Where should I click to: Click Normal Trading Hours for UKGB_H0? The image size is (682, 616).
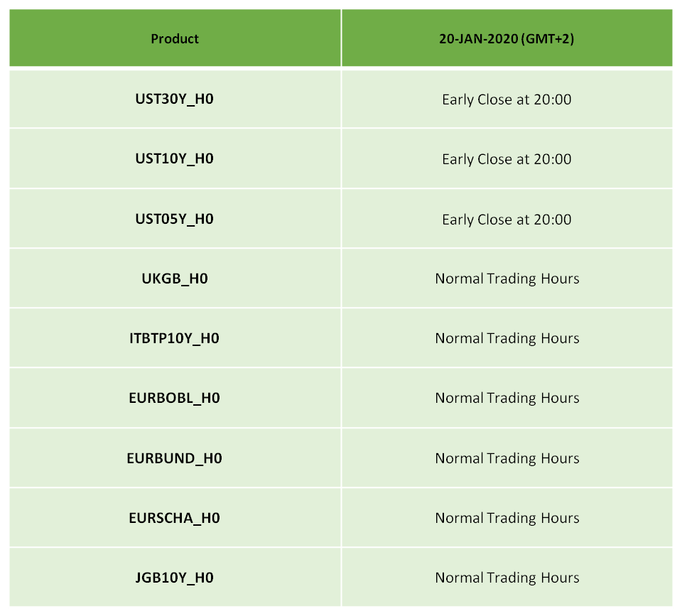point(507,279)
